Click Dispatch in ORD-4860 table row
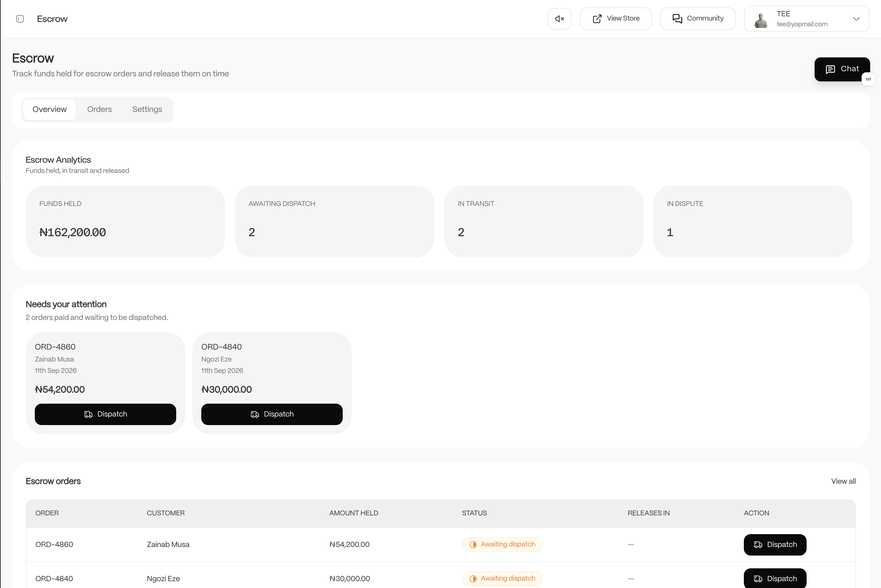The width and height of the screenshot is (881, 588). (x=775, y=544)
